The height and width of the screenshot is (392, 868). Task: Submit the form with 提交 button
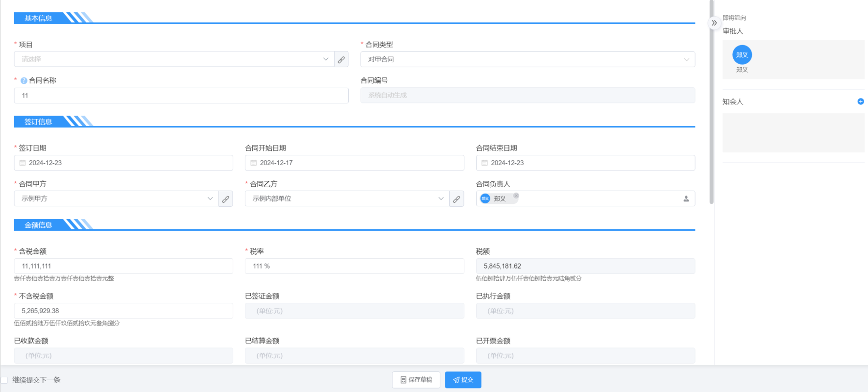click(463, 380)
